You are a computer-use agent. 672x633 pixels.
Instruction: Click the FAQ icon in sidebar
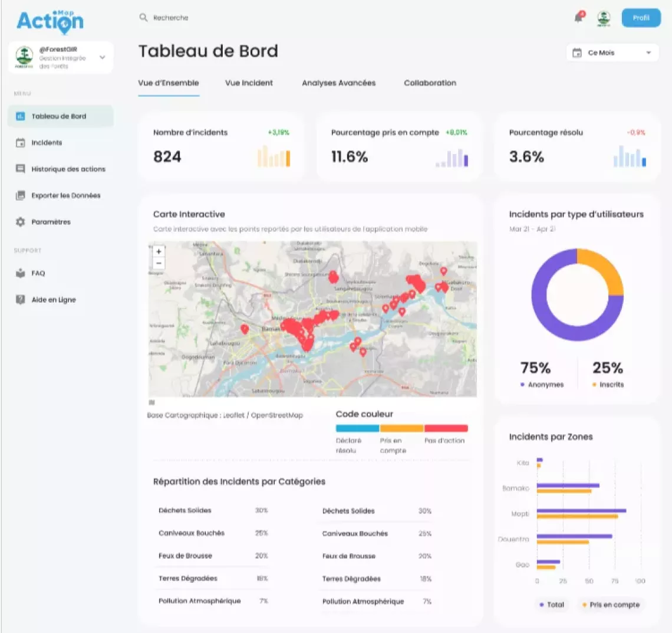[x=20, y=273]
